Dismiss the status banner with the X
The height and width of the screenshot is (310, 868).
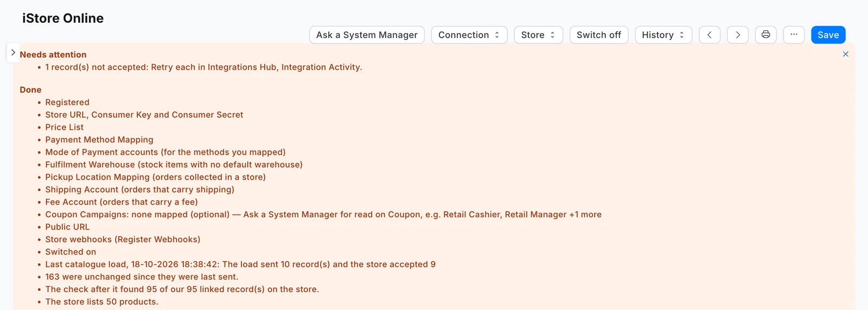[845, 54]
